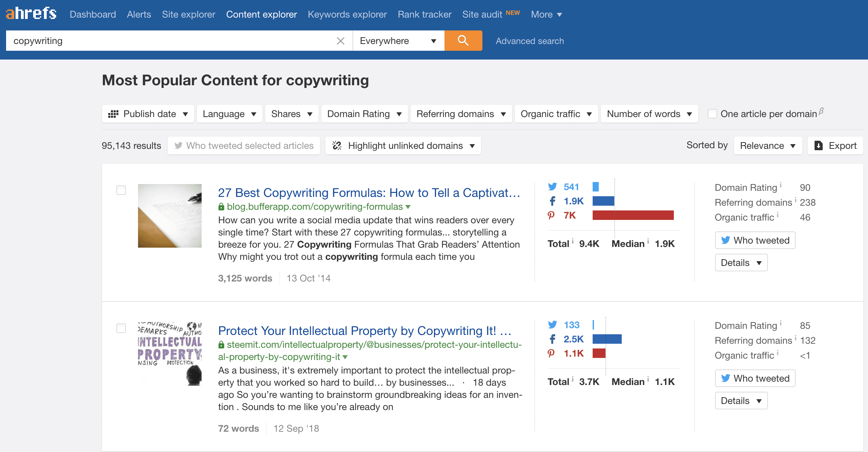Click the Twitter icon next to 133
Viewport: 868px width, 452px height.
(x=552, y=325)
